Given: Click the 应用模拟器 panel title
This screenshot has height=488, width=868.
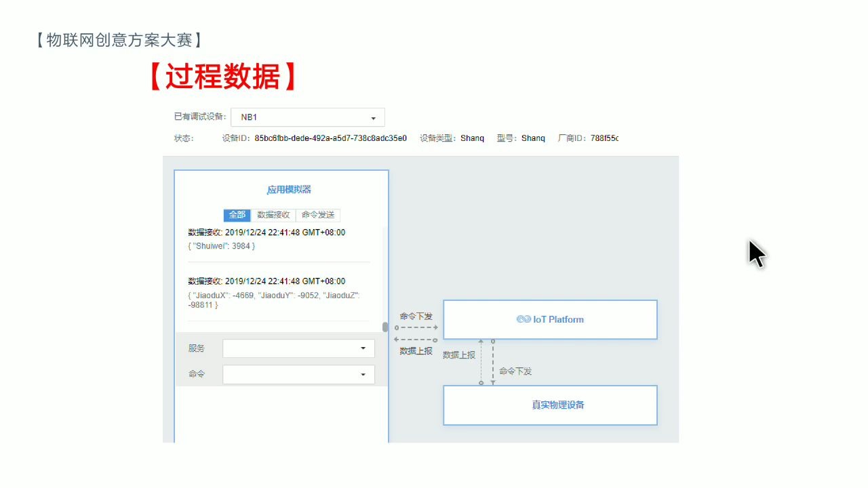Looking at the screenshot, I should pyautogui.click(x=289, y=190).
